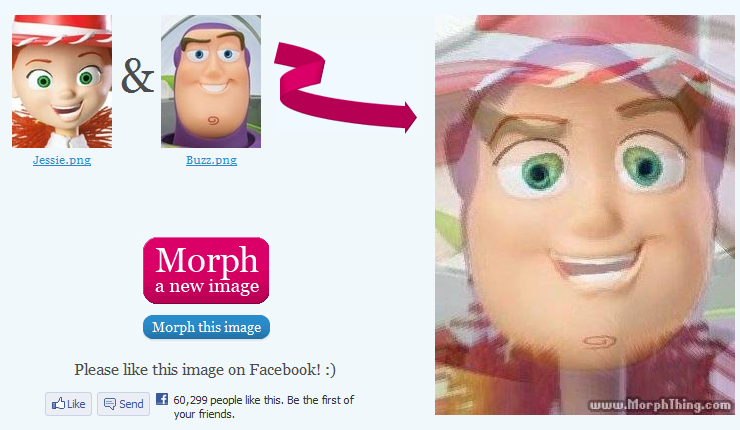Screen dimensions: 740x430
Task: Click the www.MorphThing.com watermark
Action: [x=659, y=405]
